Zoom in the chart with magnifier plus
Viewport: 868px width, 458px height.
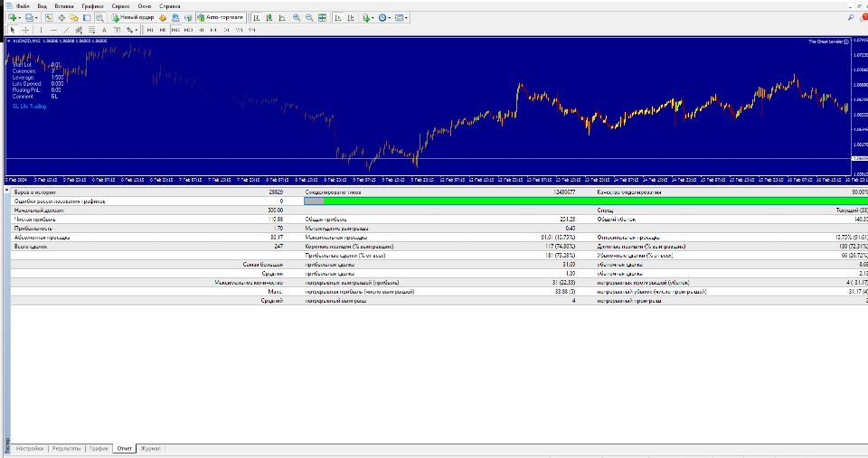click(297, 18)
